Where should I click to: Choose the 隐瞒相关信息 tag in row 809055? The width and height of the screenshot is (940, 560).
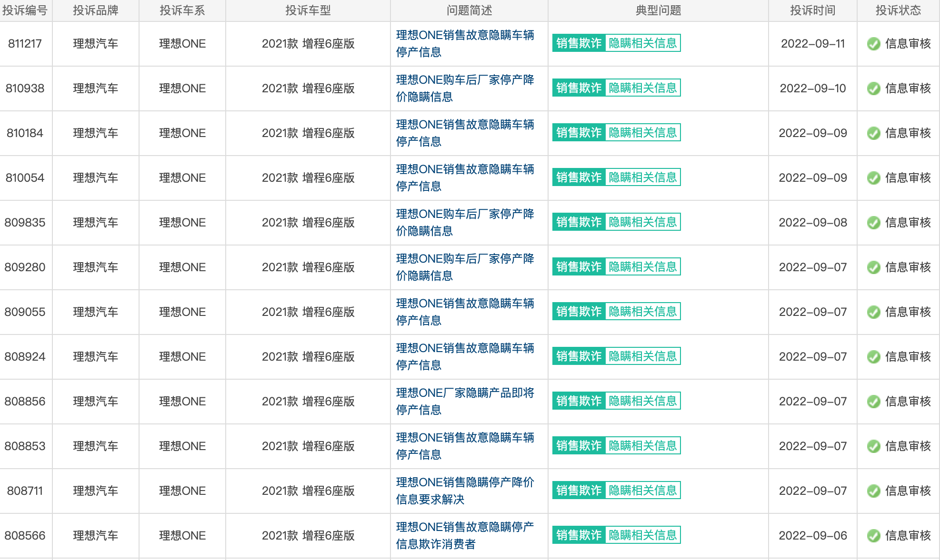point(643,312)
